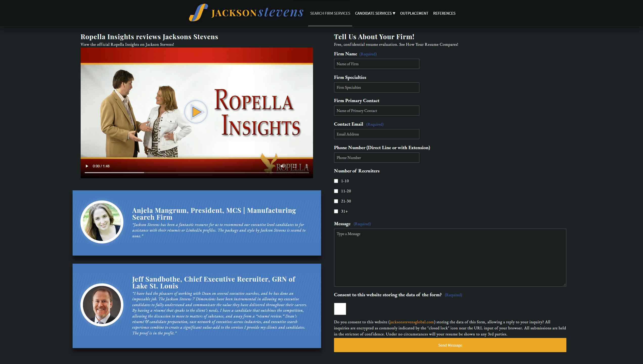The image size is (643, 364).
Task: Click the large center play button on video
Action: pyautogui.click(x=196, y=112)
